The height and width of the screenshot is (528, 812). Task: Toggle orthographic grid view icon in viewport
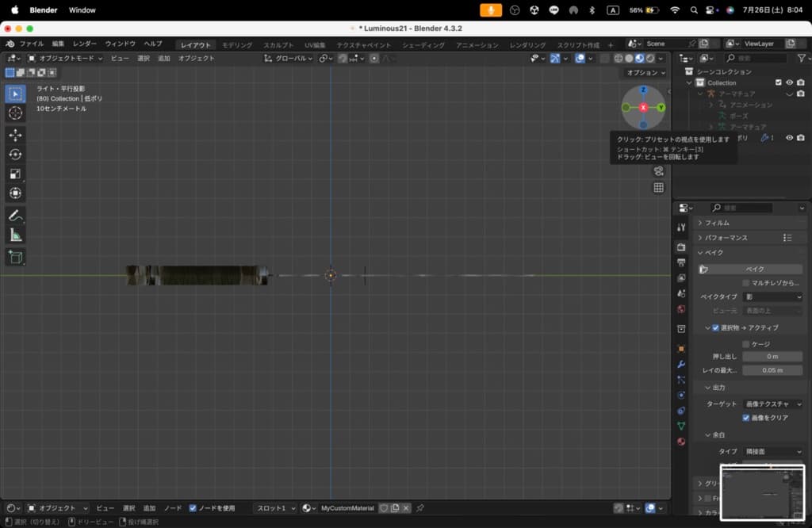pyautogui.click(x=658, y=188)
